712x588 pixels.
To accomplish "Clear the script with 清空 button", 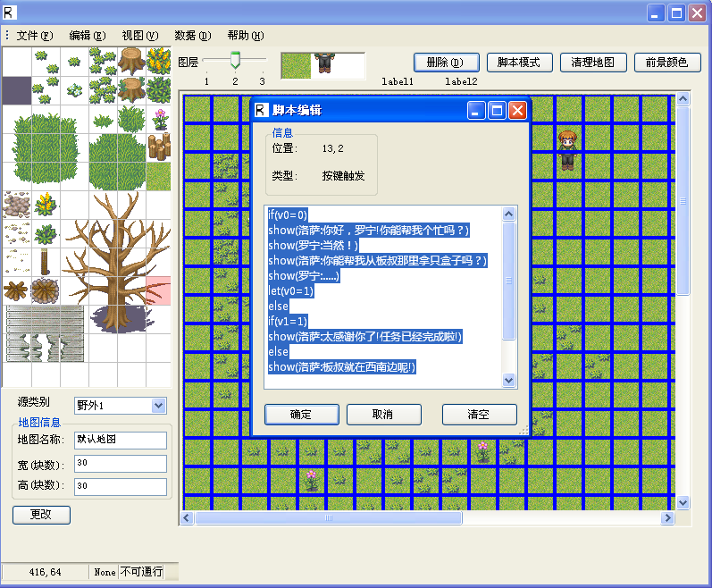I will click(479, 415).
